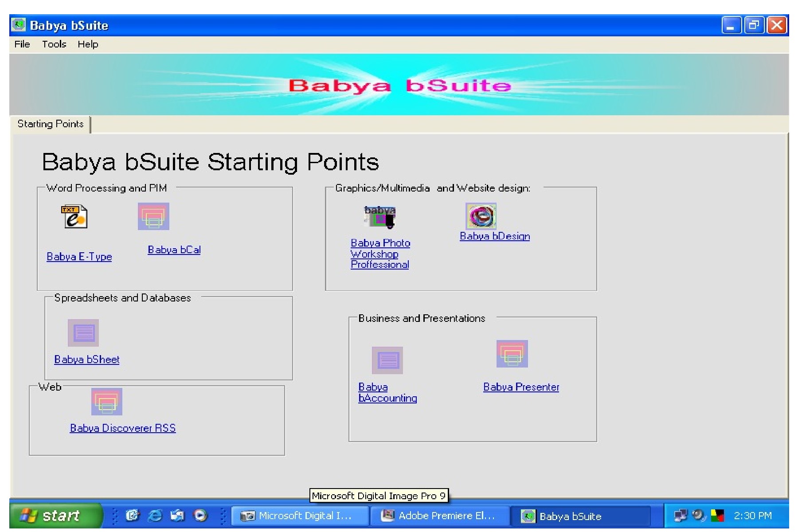Launch the Babya Presenter link
This screenshot has height=532, width=798.
(x=521, y=387)
